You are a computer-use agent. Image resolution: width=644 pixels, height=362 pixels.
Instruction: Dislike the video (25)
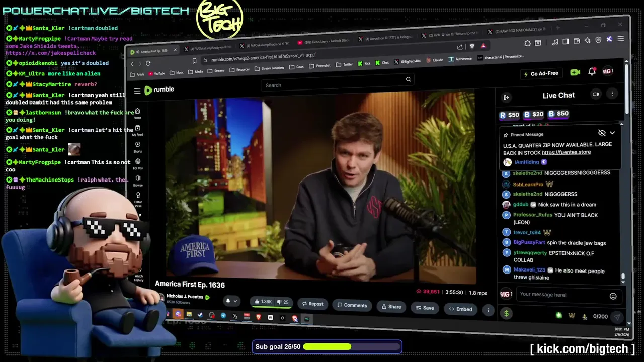284,302
